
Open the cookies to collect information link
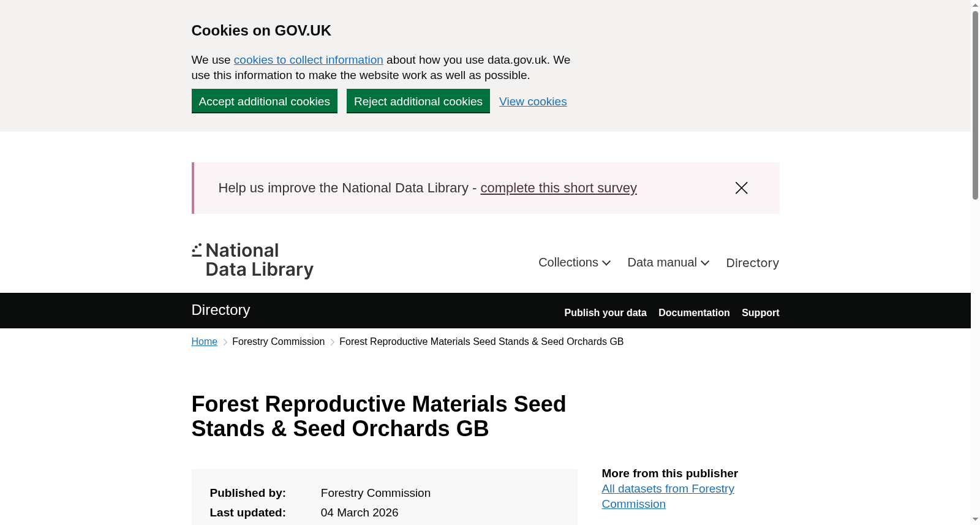(x=308, y=60)
